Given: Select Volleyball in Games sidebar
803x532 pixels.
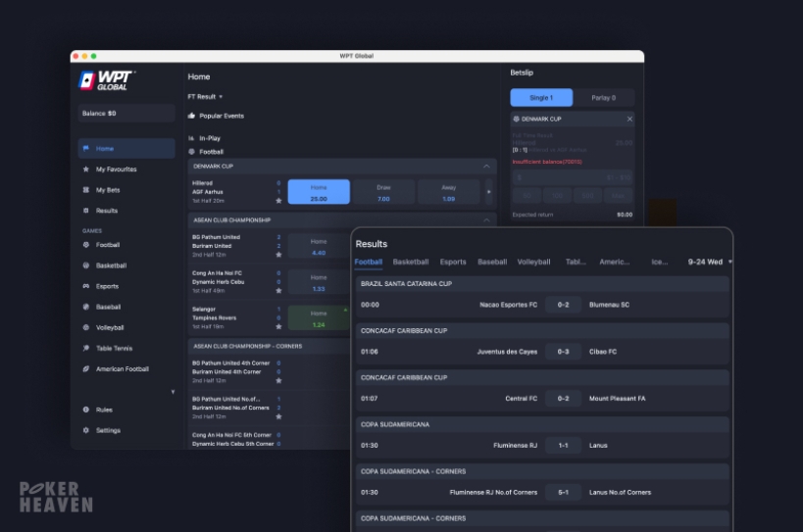Looking at the screenshot, I should 110,327.
